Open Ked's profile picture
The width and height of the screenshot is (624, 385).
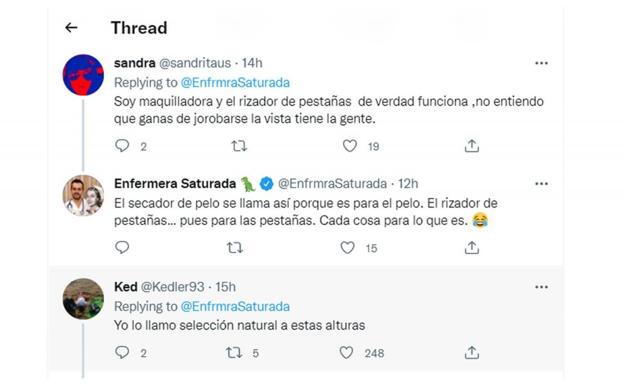(83, 299)
